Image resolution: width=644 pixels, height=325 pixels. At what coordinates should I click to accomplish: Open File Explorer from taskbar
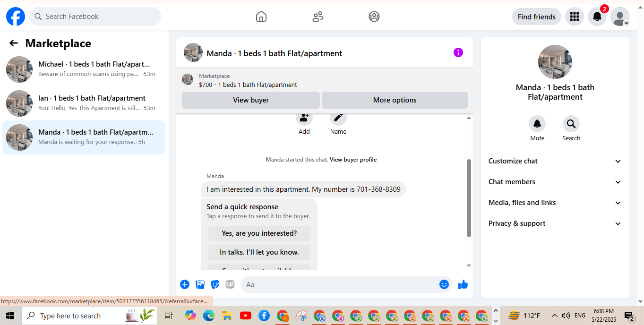(x=227, y=316)
